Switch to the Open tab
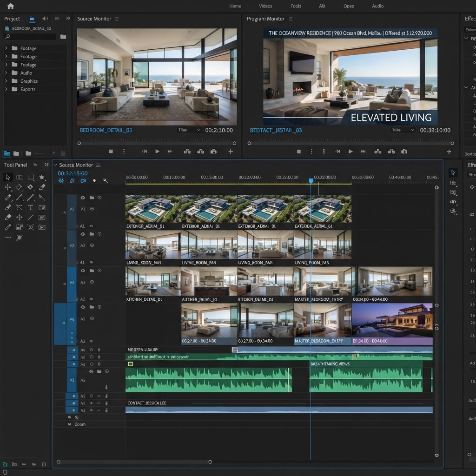This screenshot has height=476, width=476. [x=349, y=6]
